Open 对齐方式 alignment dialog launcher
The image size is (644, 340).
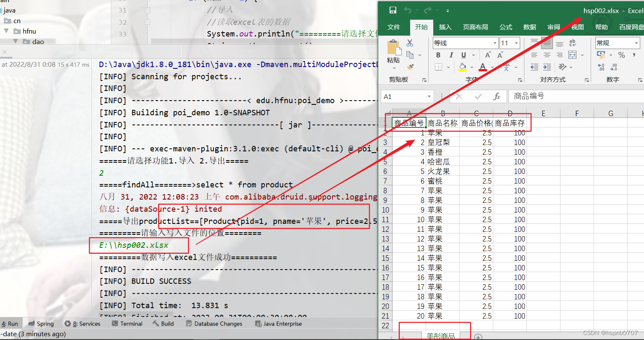[x=586, y=80]
